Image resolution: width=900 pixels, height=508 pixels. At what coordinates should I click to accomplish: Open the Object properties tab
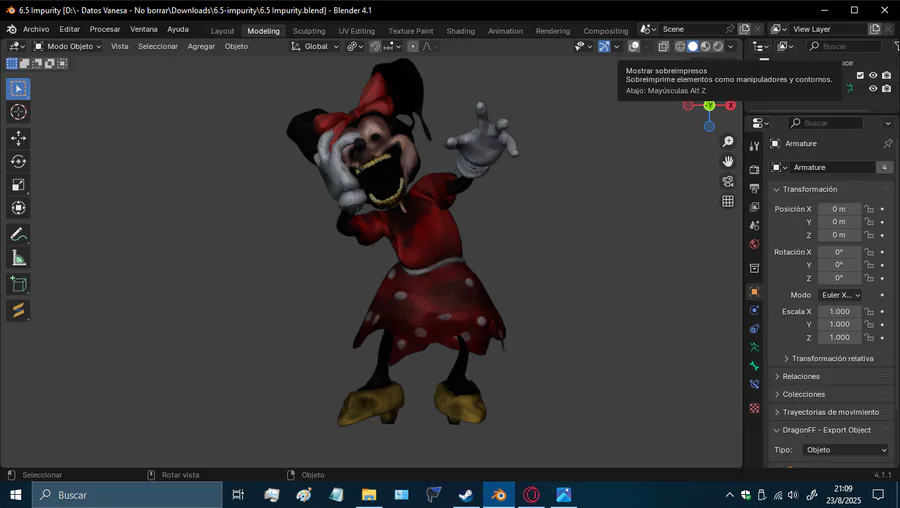[754, 292]
